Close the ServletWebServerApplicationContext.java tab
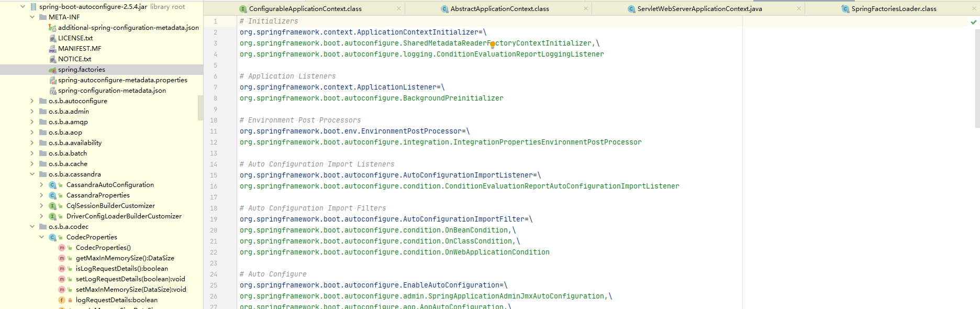The height and width of the screenshot is (309, 980). [x=799, y=9]
